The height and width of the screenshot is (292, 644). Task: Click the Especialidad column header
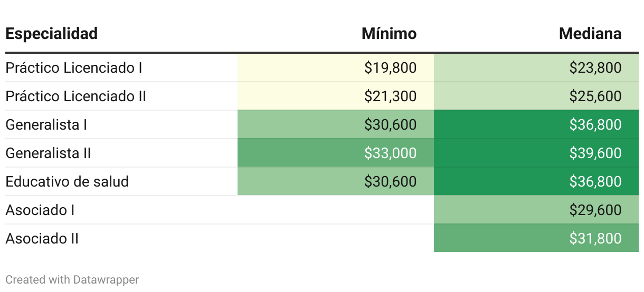tap(52, 34)
